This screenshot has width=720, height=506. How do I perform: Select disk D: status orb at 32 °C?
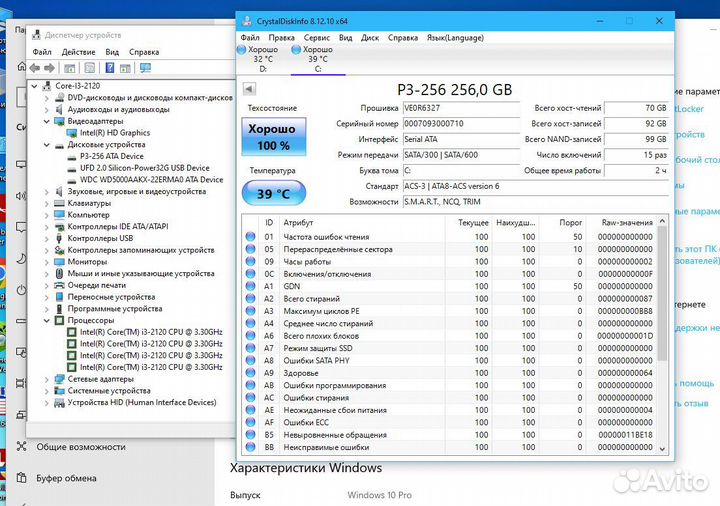pyautogui.click(x=242, y=49)
